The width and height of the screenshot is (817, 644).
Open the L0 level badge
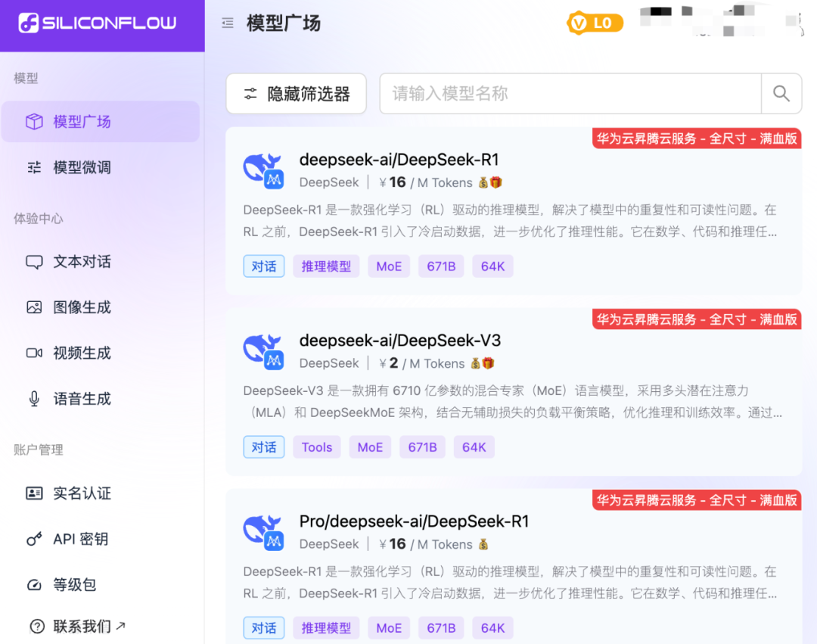595,23
